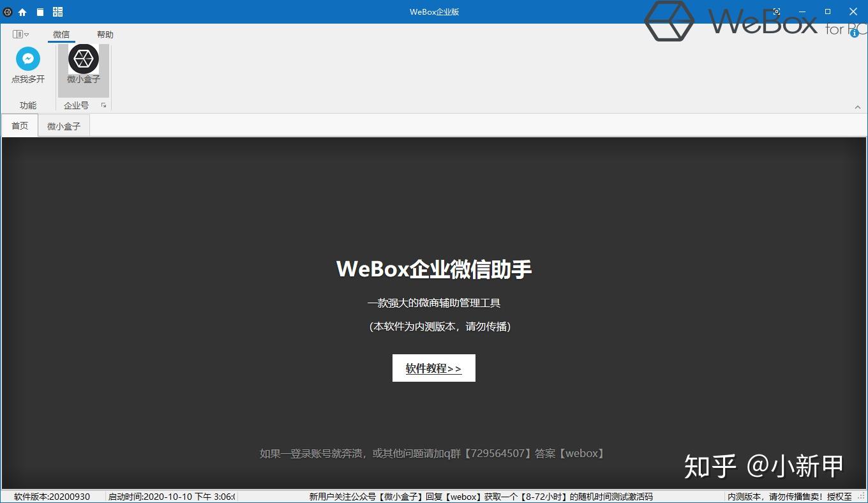Minimize the WeBox企业版 window
The width and height of the screenshot is (868, 503).
click(802, 11)
